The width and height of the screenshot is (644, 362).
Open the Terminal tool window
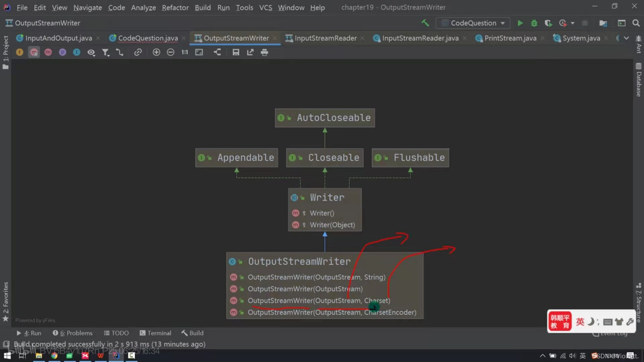pyautogui.click(x=155, y=333)
